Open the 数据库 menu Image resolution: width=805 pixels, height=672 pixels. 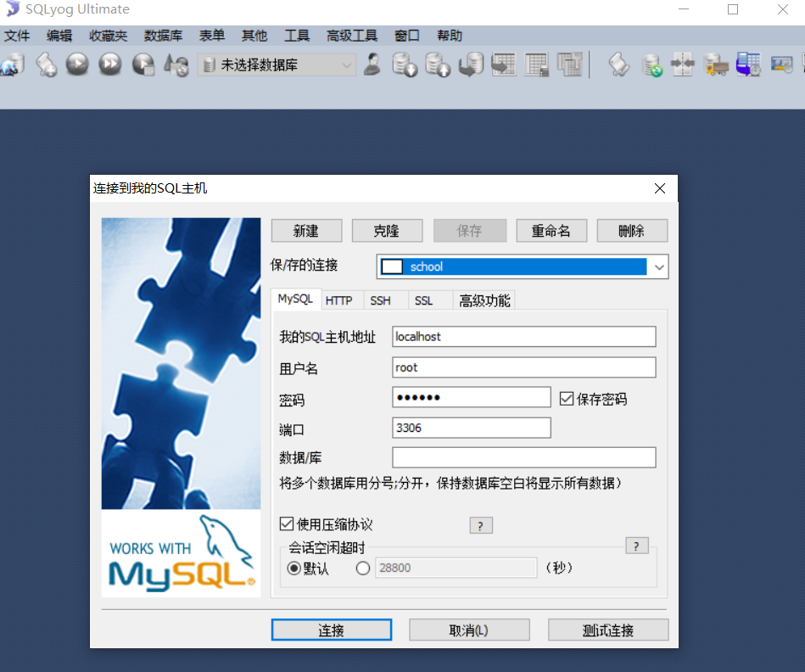163,36
